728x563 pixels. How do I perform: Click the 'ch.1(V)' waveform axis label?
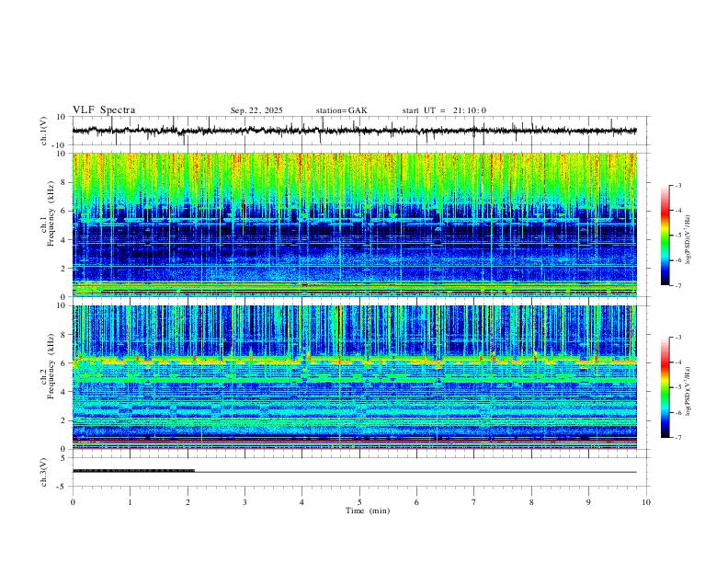44,131
